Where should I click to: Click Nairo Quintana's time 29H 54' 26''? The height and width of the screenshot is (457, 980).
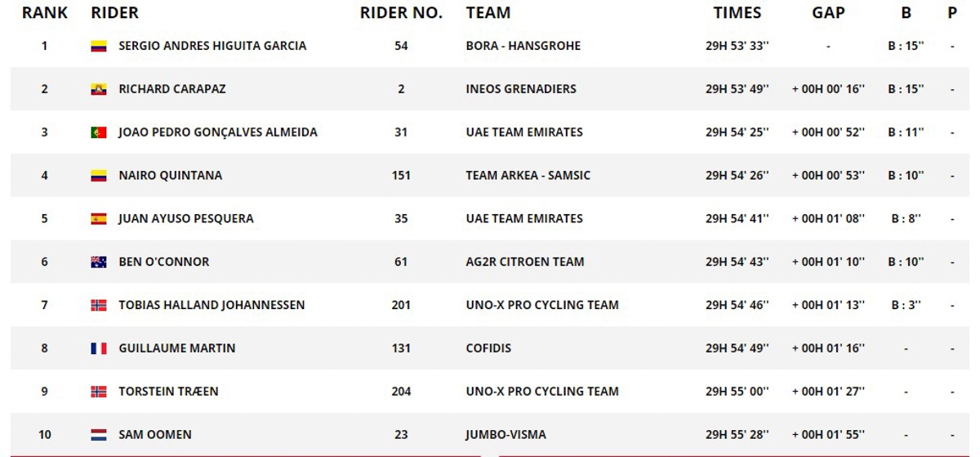737,175
